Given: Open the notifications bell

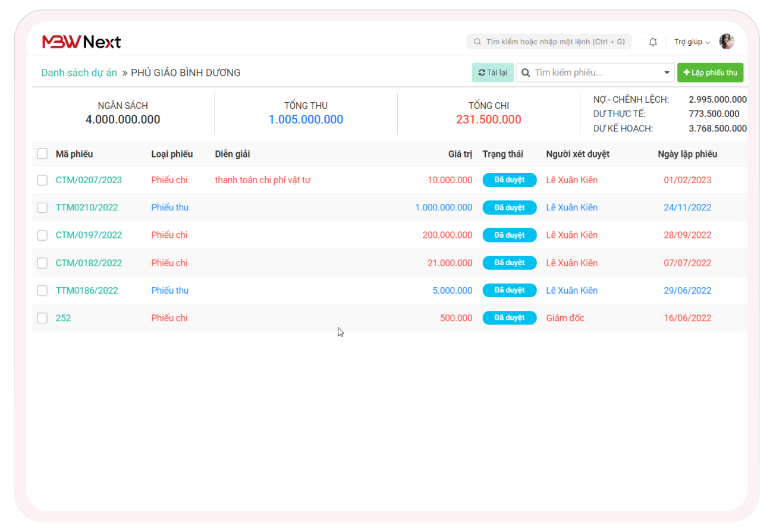Looking at the screenshot, I should point(653,42).
